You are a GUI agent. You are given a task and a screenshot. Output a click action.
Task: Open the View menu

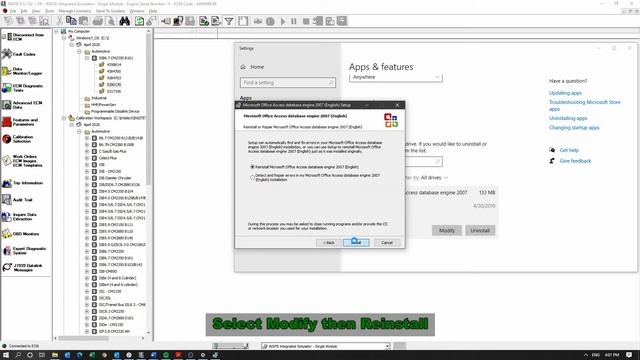[x=36, y=11]
